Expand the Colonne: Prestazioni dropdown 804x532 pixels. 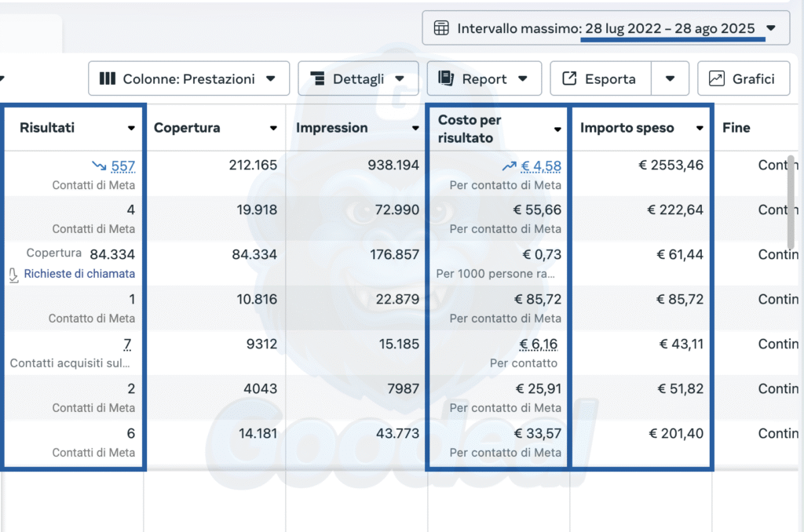pyautogui.click(x=271, y=78)
